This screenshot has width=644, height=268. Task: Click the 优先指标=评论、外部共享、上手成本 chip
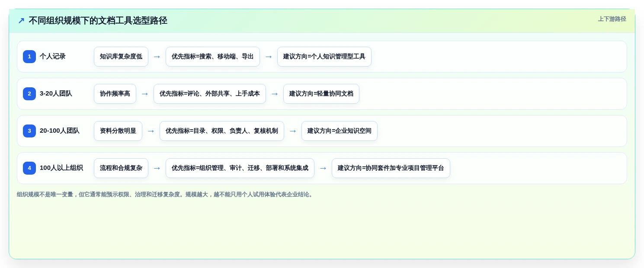tap(210, 94)
